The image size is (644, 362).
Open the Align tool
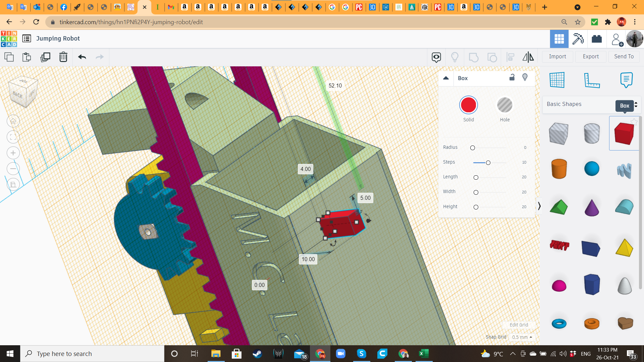[510, 57]
